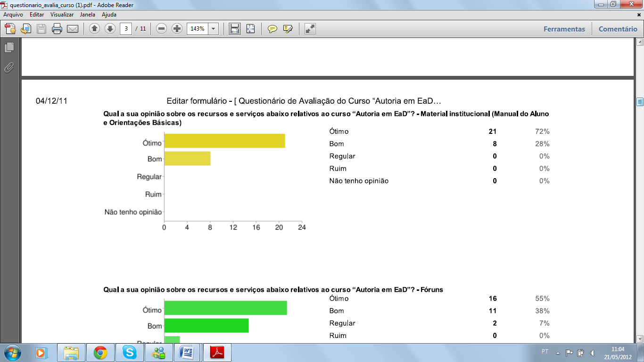Click the '72%' value for Ótimo
Viewport: 644px width, 362px height.
(543, 132)
